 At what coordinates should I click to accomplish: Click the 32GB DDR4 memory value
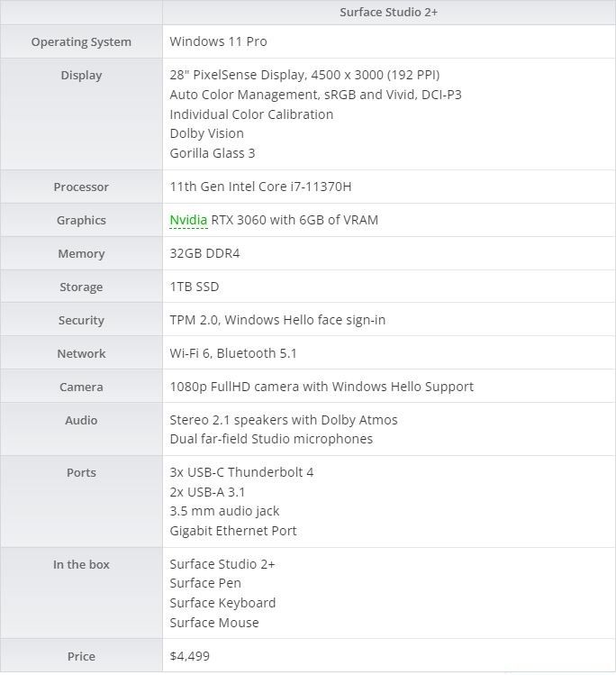coord(204,253)
